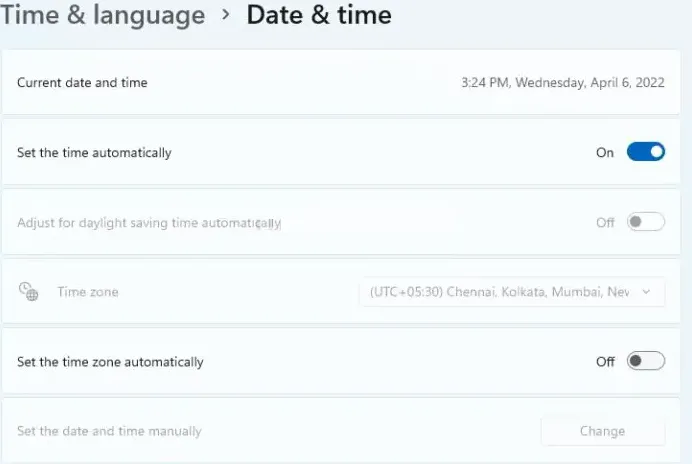Click the Time zone label text
The image size is (692, 464).
click(88, 292)
